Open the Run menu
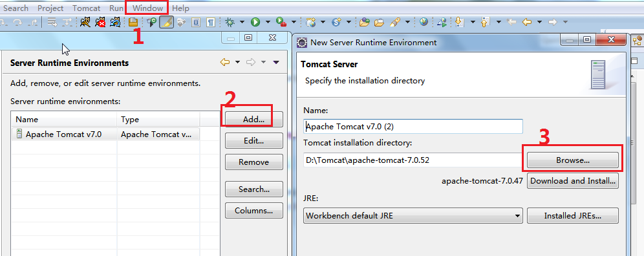The width and height of the screenshot is (644, 256). tap(116, 8)
